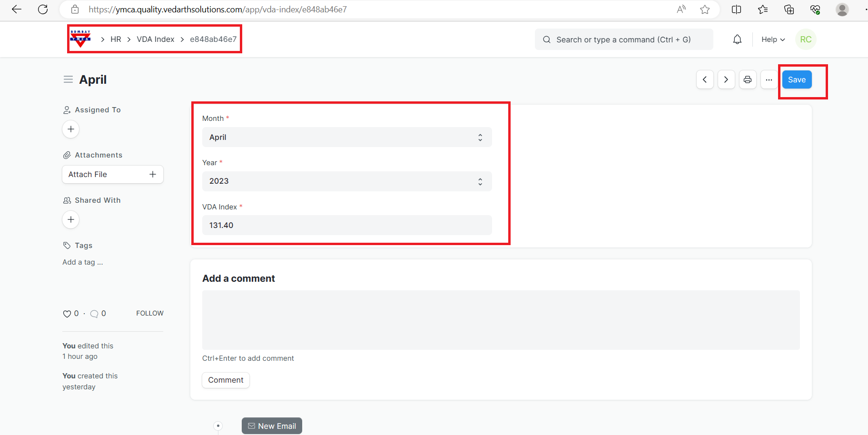Viewport: 868px width, 435px height.
Task: Add a share user with plus button
Action: point(71,219)
